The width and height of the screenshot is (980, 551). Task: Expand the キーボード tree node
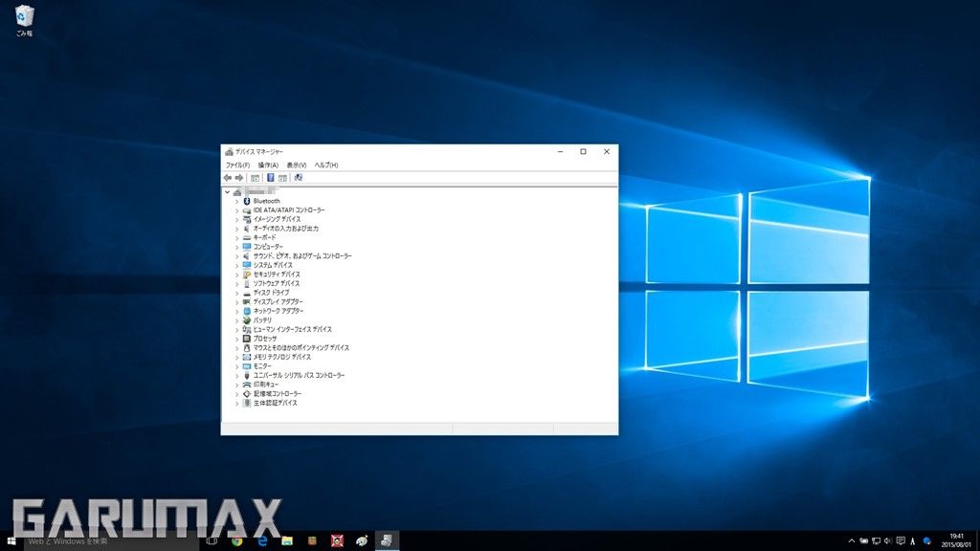point(236,238)
